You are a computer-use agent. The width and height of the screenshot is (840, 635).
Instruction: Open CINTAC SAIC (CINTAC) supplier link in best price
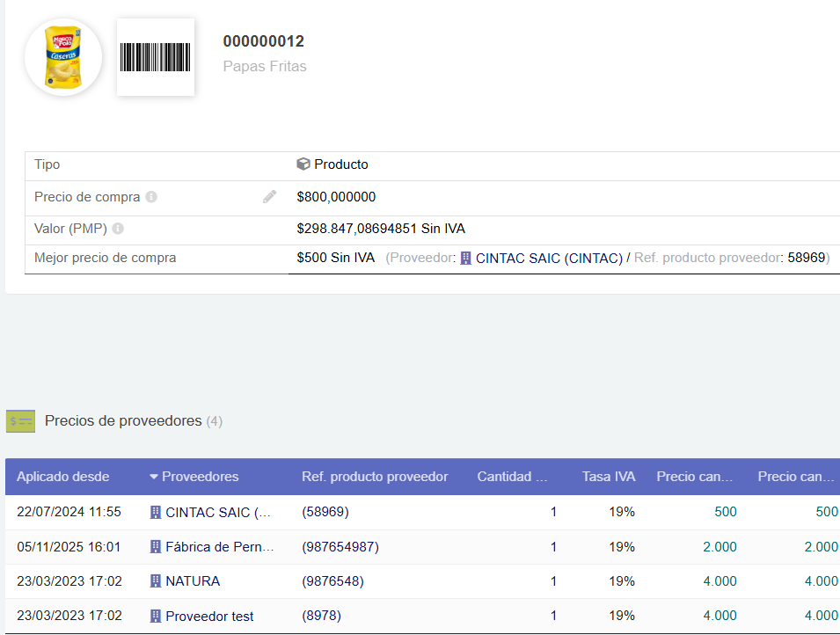[x=549, y=258]
